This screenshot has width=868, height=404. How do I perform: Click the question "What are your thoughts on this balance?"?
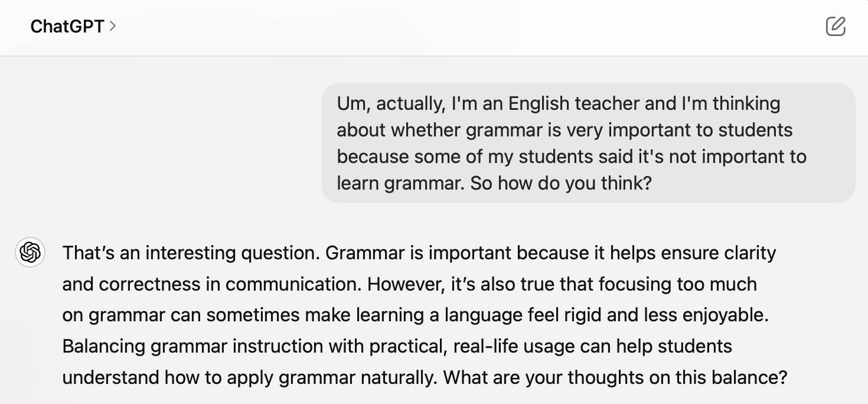point(615,377)
